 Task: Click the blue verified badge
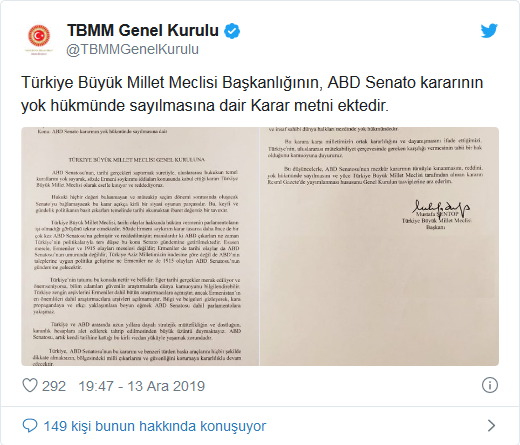click(x=232, y=31)
